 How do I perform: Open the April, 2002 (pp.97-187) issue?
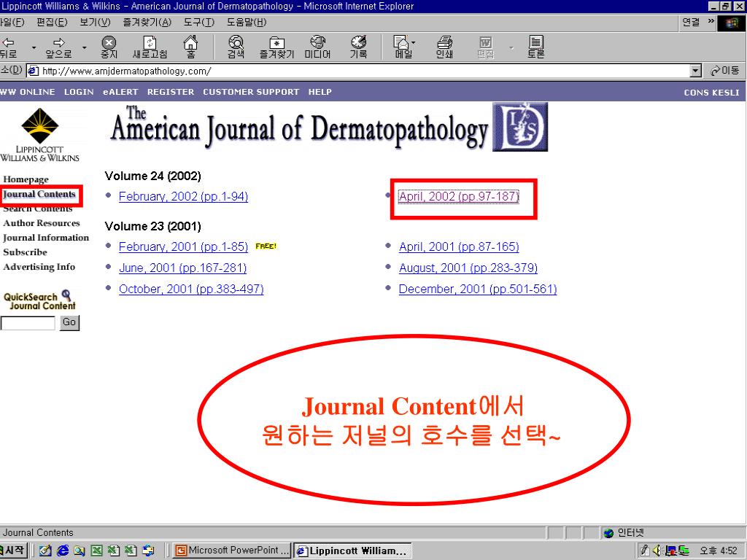(459, 197)
